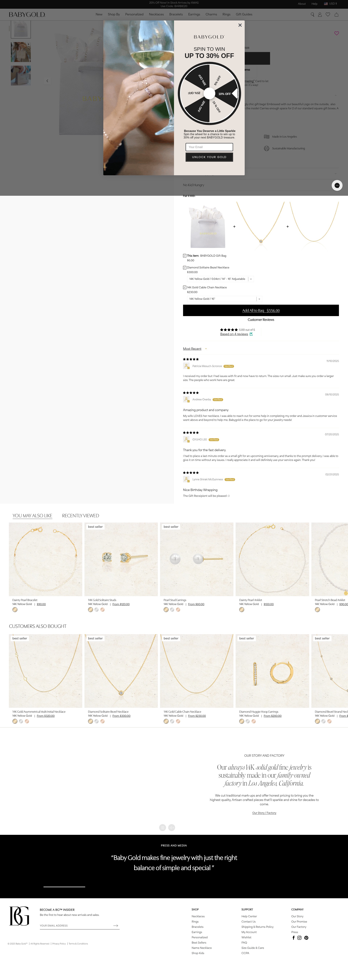The width and height of the screenshot is (348, 980).
Task: Click Add All to Bag $556.00
Action: (261, 310)
